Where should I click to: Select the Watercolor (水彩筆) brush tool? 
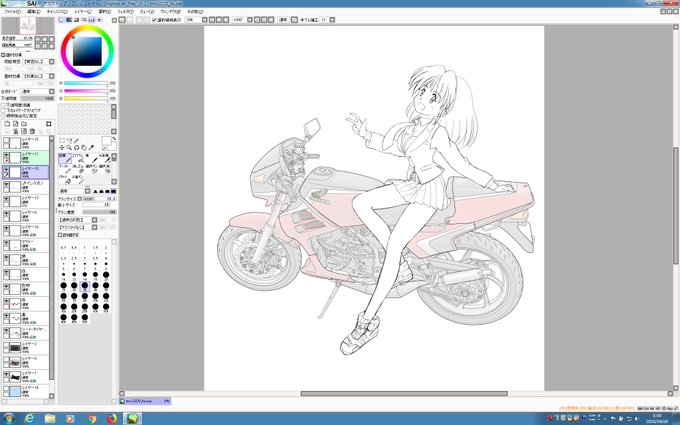(x=105, y=158)
